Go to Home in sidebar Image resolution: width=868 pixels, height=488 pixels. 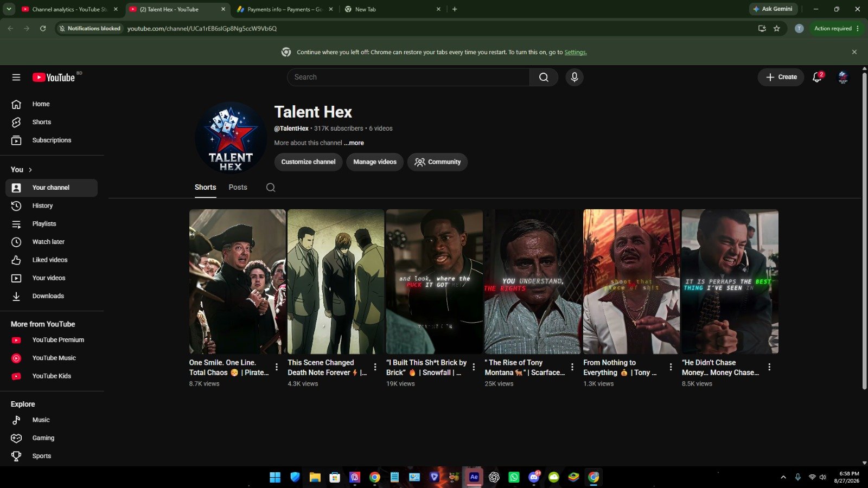(52, 104)
